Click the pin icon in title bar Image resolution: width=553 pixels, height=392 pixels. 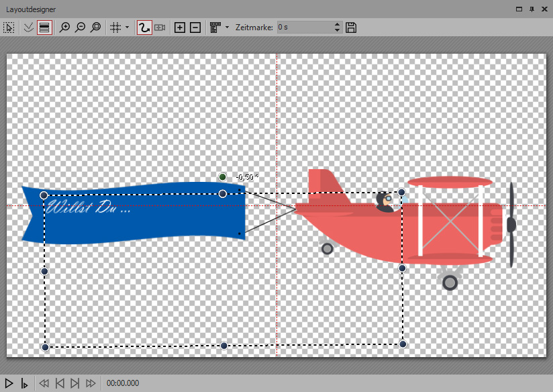(532, 9)
